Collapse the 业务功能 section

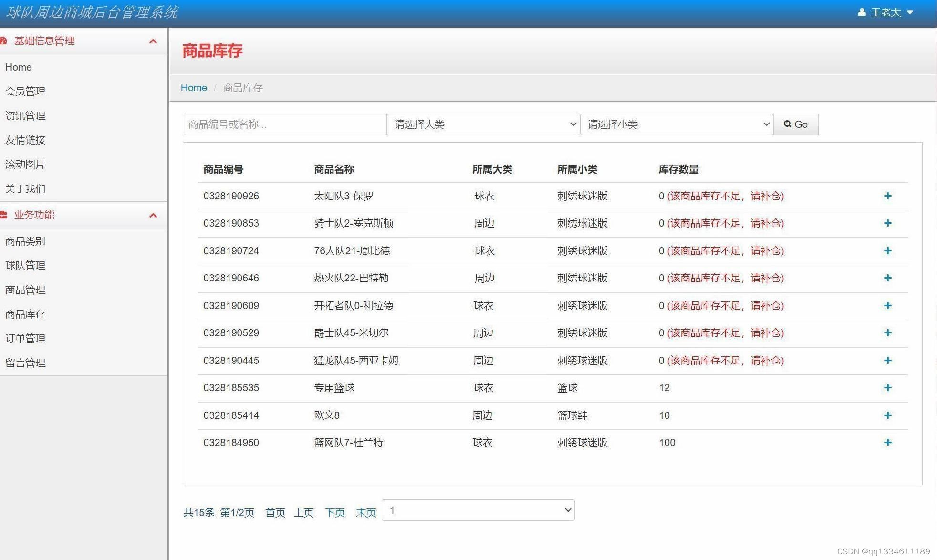(153, 215)
